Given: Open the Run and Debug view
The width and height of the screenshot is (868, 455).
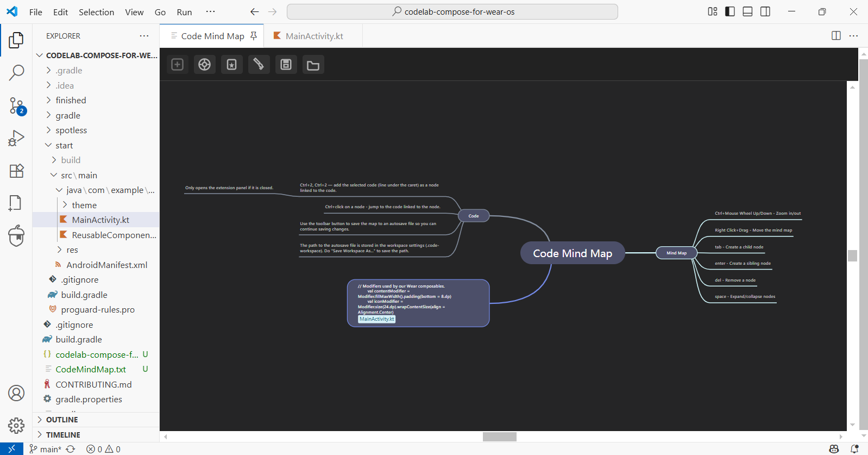Looking at the screenshot, I should pos(16,138).
